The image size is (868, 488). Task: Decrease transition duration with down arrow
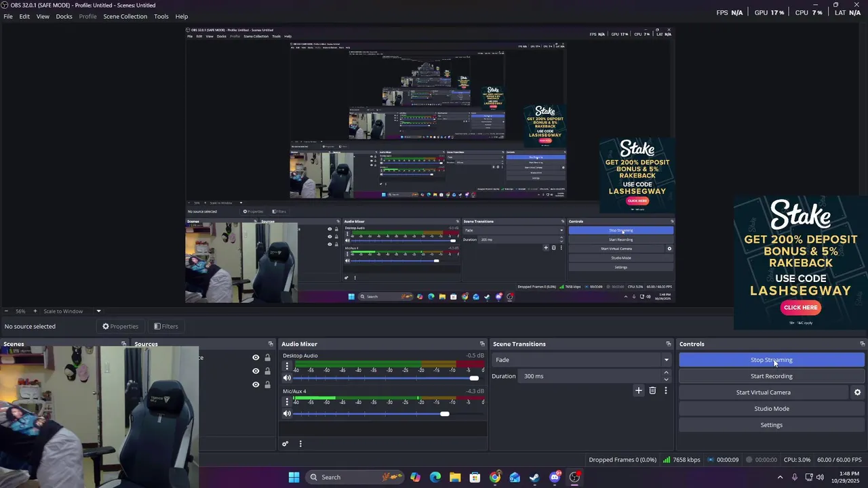[x=666, y=380]
